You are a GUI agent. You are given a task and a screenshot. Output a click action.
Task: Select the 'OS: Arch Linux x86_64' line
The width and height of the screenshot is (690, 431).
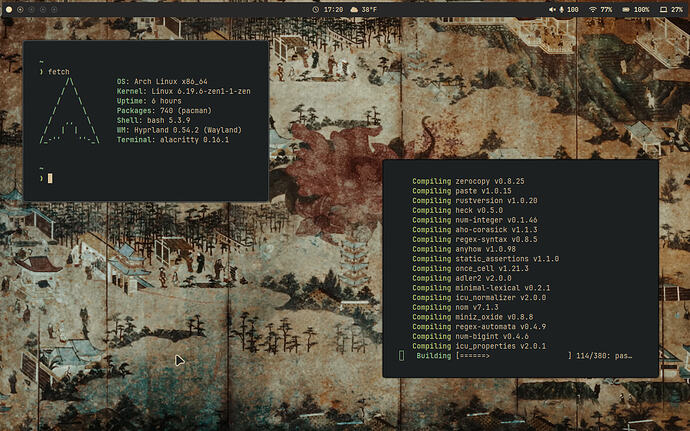coord(162,81)
